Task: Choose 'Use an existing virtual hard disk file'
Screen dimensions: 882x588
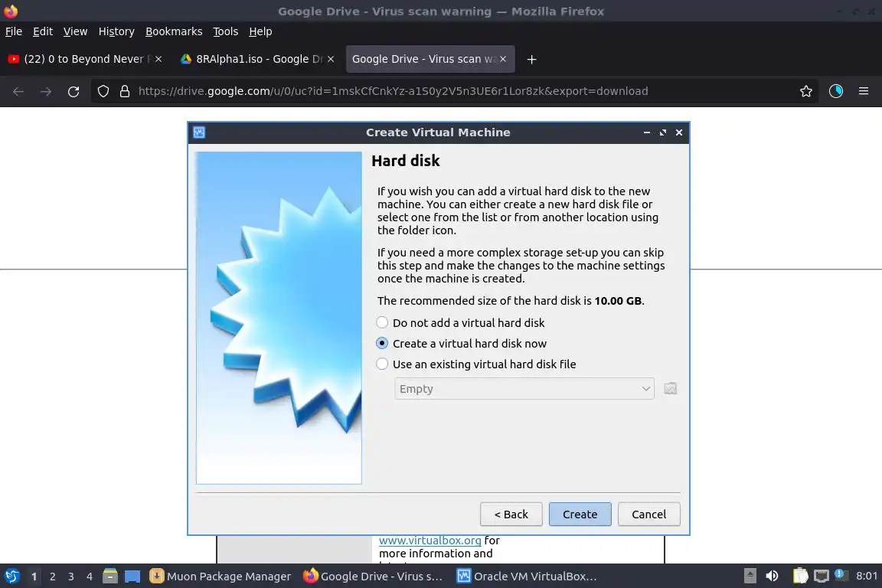Action: [476, 364]
